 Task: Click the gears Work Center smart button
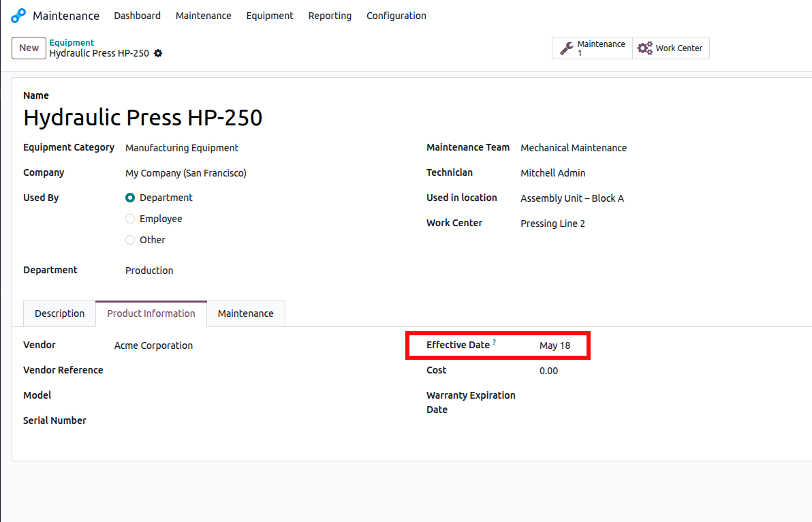click(x=670, y=48)
